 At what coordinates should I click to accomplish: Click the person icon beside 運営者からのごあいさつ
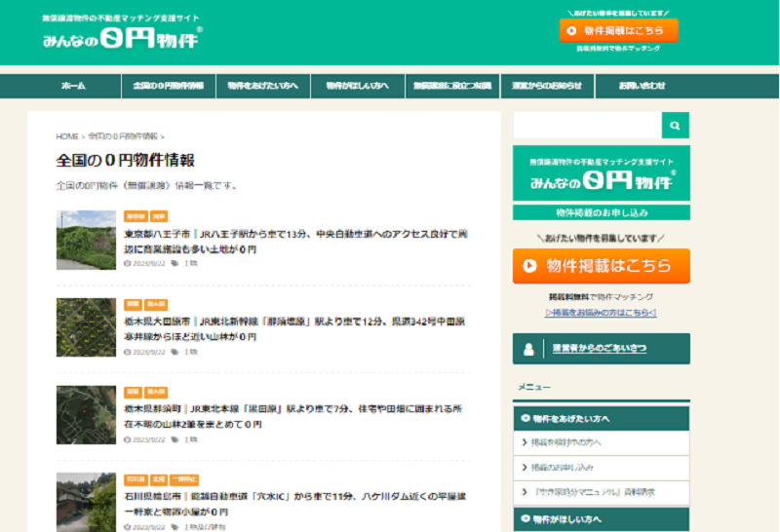pos(528,349)
